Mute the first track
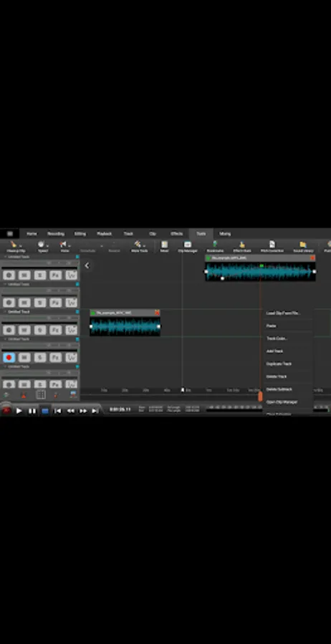 [24, 275]
